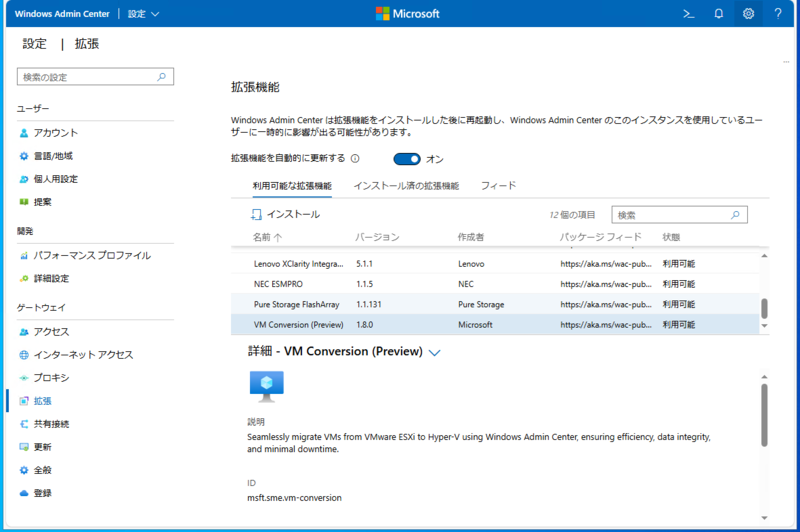Viewport: 800px width, 532px height.
Task: Click the extension list scrollbar thumb
Action: click(764, 309)
